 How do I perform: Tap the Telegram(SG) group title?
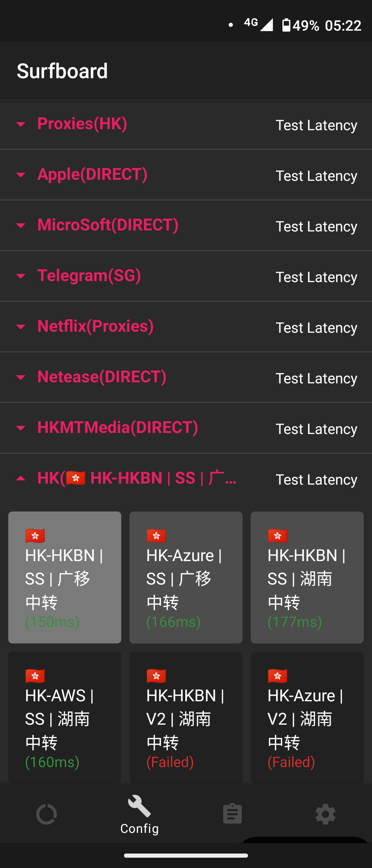[x=89, y=276]
